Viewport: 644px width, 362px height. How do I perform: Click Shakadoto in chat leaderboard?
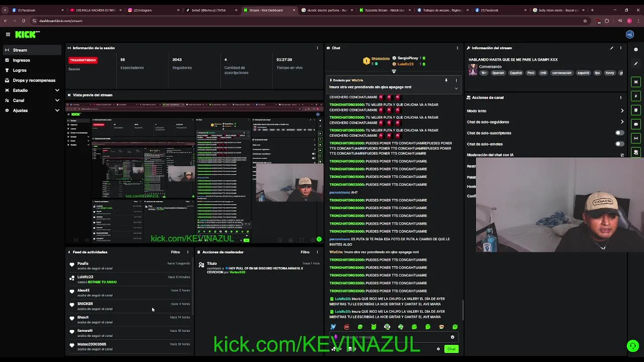[380, 59]
